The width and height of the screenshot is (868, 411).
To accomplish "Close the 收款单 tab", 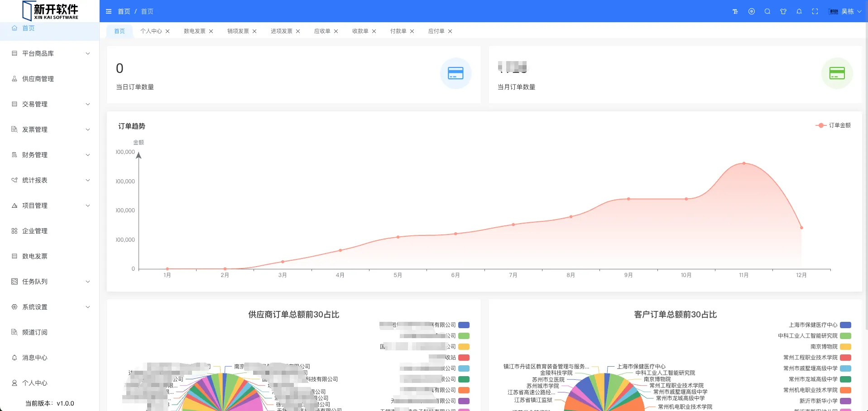I will pyautogui.click(x=374, y=31).
